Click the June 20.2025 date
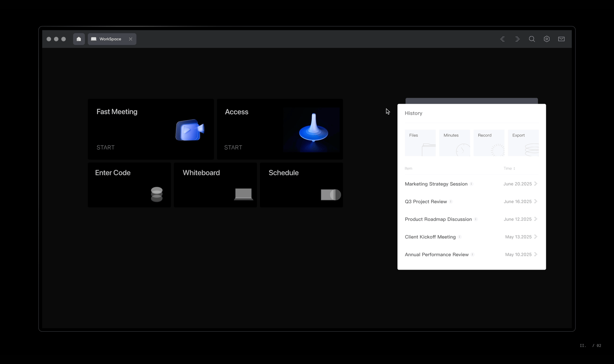 click(x=517, y=184)
